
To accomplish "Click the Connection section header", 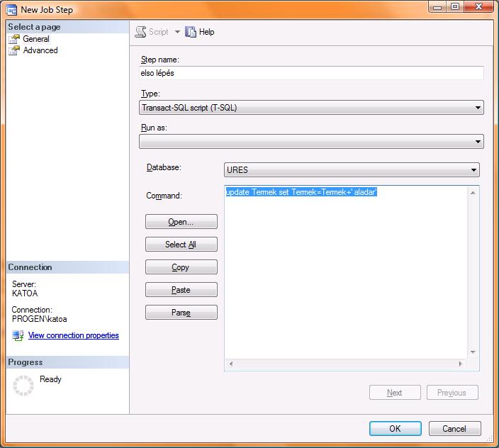I will pyautogui.click(x=67, y=267).
